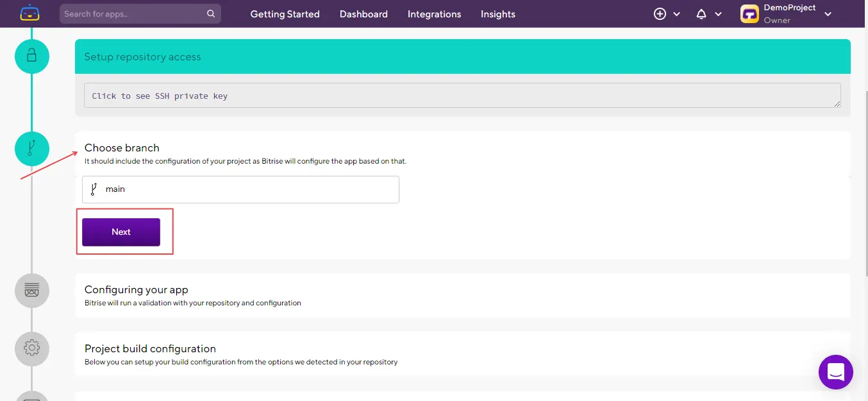This screenshot has width=868, height=401.
Task: Click the lock step icon
Action: point(31,56)
